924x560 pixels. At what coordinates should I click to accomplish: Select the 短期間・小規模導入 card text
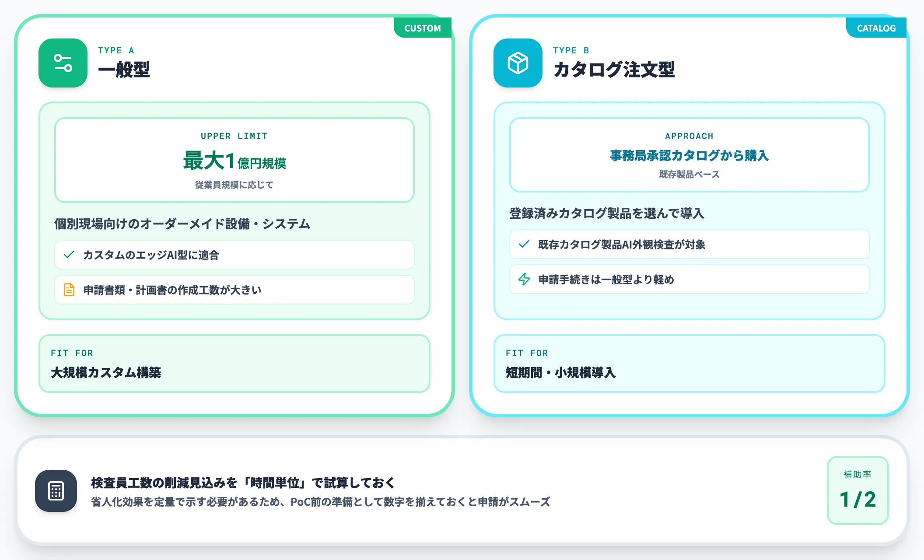[560, 374]
